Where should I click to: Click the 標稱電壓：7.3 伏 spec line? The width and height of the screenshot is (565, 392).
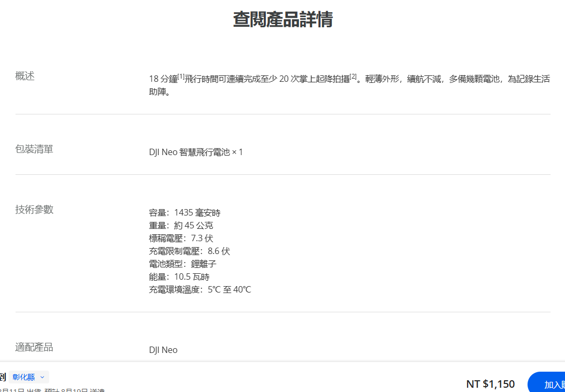(x=181, y=239)
